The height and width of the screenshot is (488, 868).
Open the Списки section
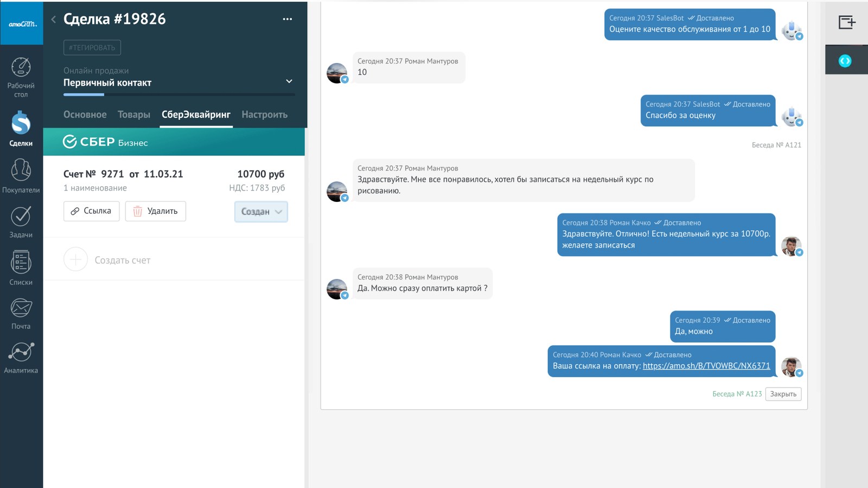tap(21, 268)
